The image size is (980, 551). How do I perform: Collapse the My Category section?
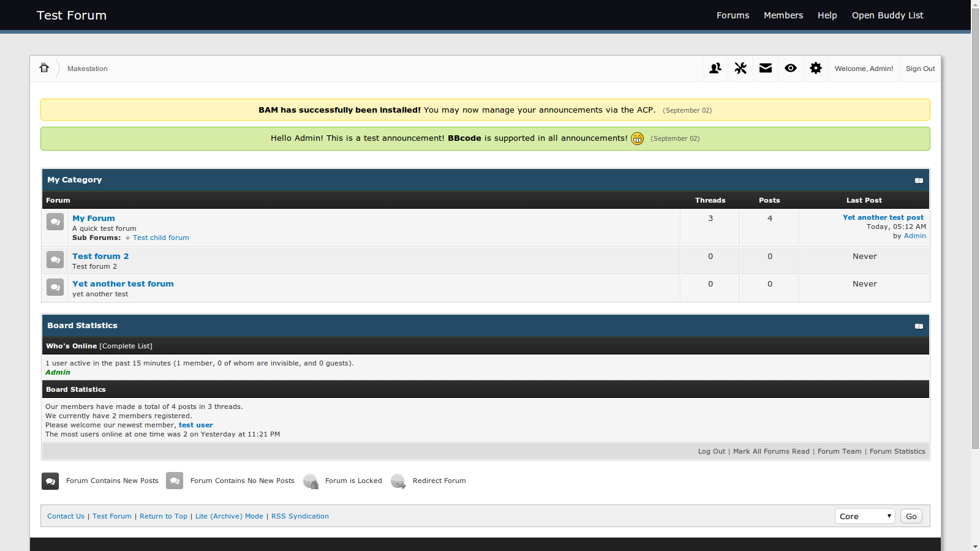pyautogui.click(x=919, y=181)
